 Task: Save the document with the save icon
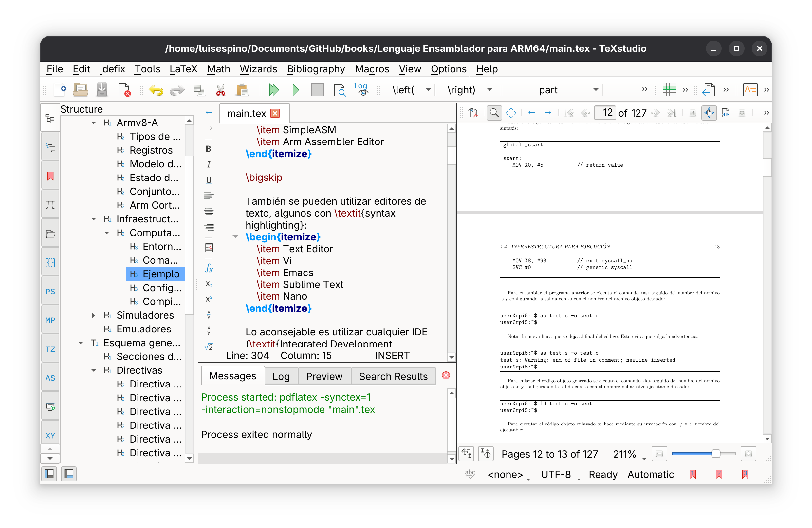point(102,90)
